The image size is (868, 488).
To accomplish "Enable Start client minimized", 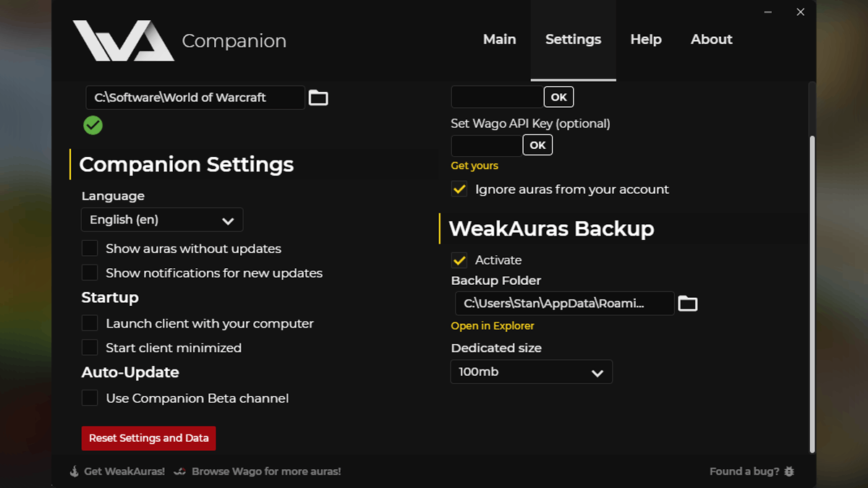I will click(x=90, y=348).
